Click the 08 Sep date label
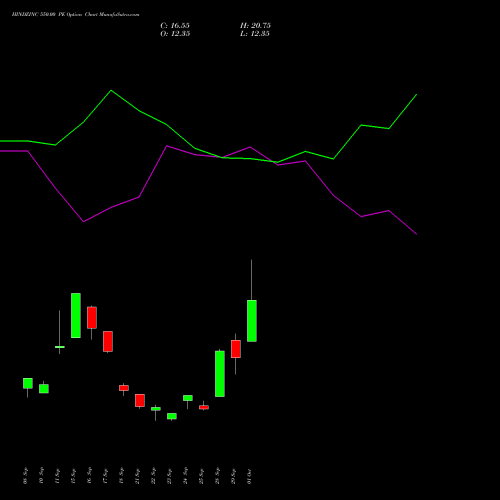The height and width of the screenshot is (500, 500). pos(26,476)
